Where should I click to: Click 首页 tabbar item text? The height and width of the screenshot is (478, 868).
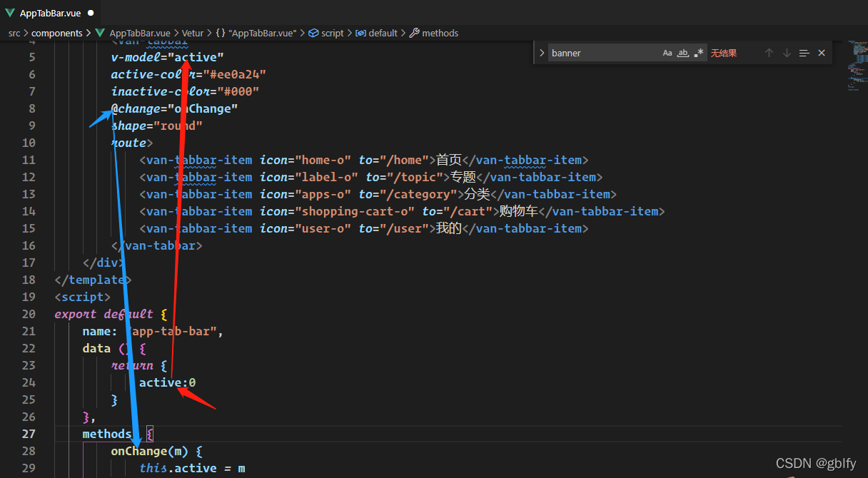pos(449,160)
